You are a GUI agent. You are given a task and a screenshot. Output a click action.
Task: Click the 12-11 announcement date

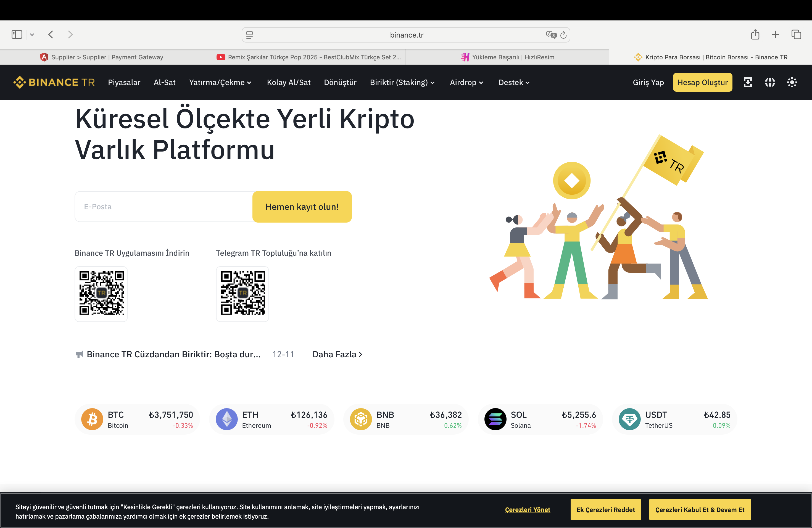[x=283, y=354]
